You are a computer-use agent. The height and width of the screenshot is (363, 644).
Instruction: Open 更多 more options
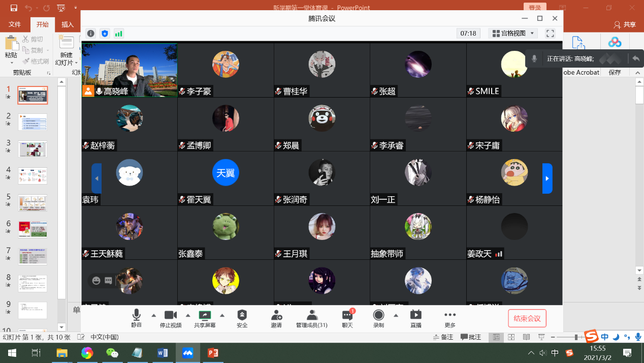pos(450,318)
